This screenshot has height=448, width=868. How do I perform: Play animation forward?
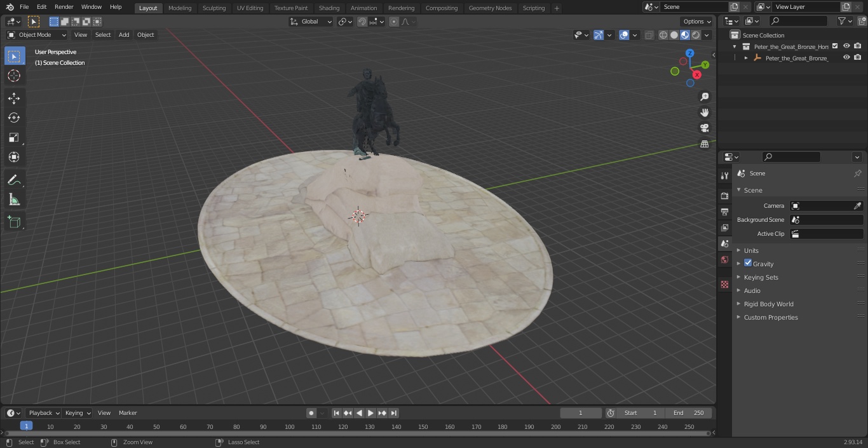370,413
